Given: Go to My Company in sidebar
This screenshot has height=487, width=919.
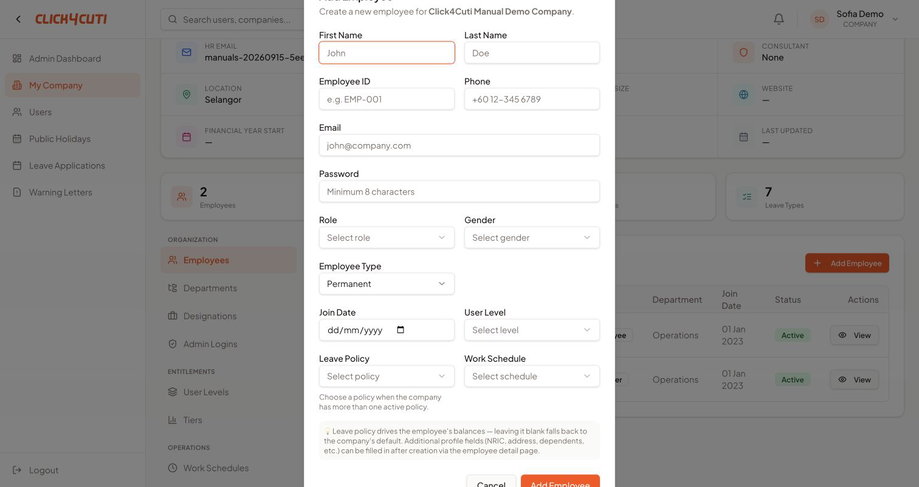Looking at the screenshot, I should 73,86.
